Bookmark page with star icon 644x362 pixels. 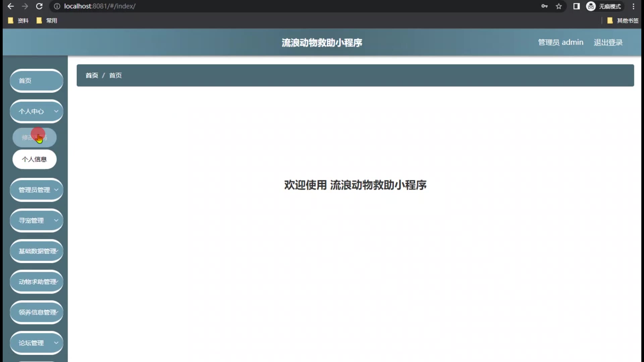(x=559, y=6)
